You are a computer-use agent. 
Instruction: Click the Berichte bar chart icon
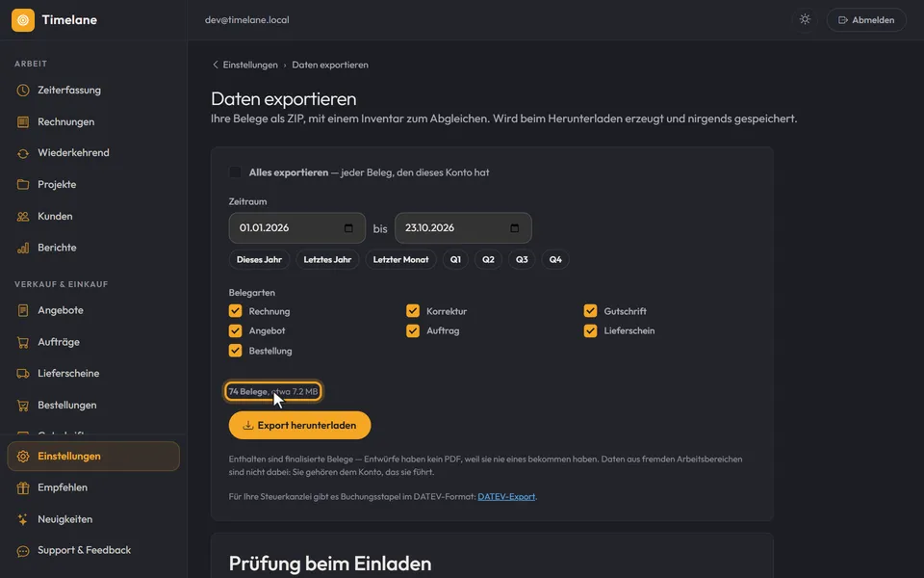23,248
